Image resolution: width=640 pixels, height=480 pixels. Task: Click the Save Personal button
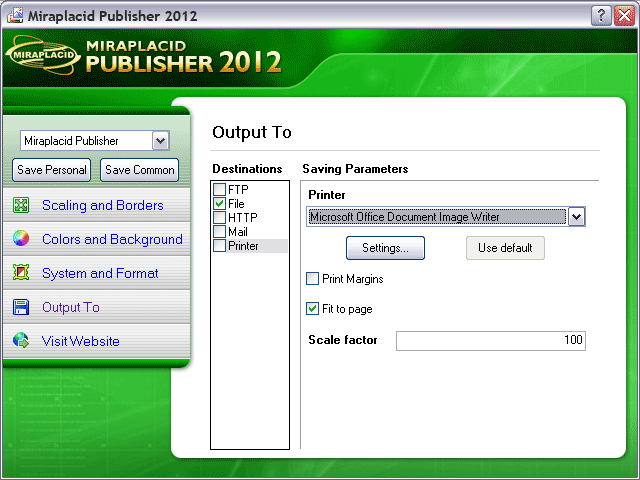[x=51, y=170]
